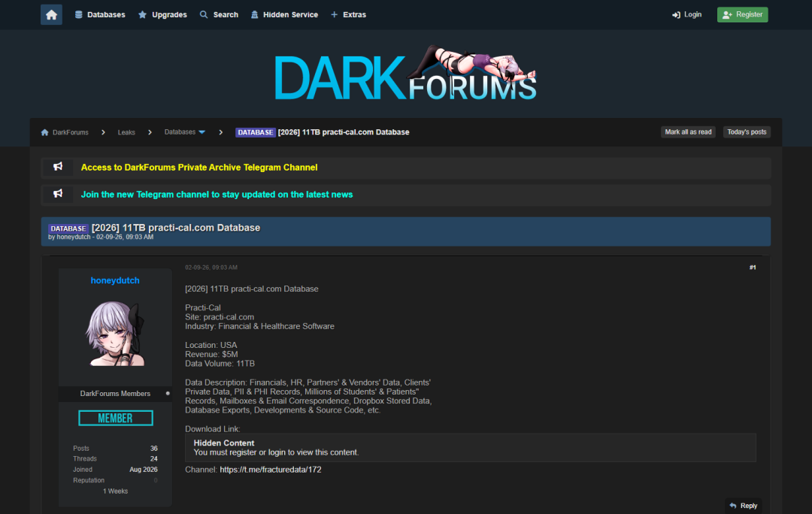Click the 'Site: practi-cal.com' line
Image resolution: width=812 pixels, height=514 pixels.
tap(220, 317)
